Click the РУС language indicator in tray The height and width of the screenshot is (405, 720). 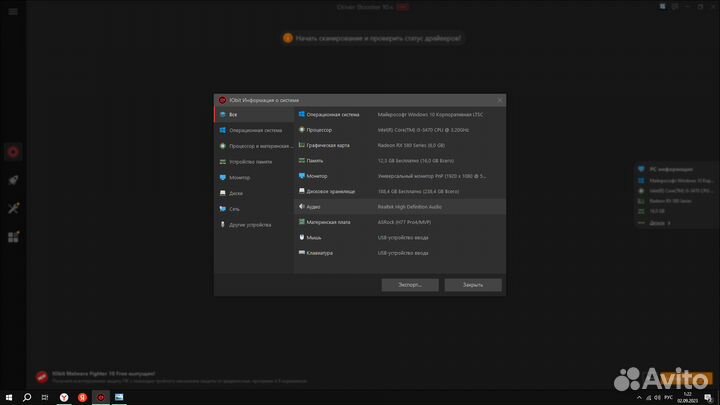point(669,398)
